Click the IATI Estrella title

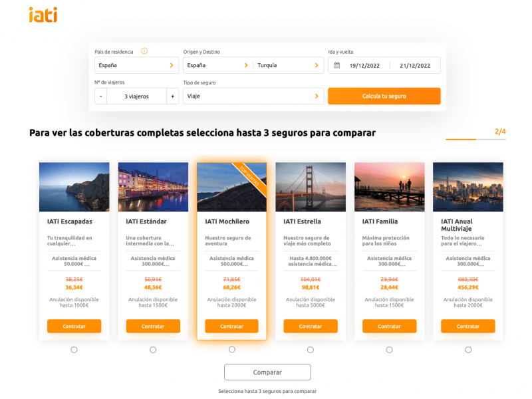(302, 221)
